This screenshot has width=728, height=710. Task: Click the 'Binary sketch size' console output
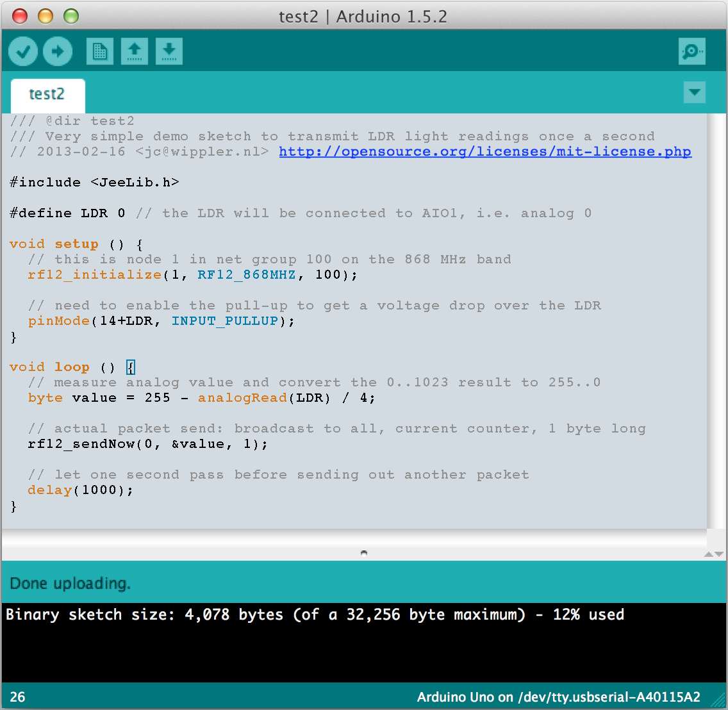315,615
